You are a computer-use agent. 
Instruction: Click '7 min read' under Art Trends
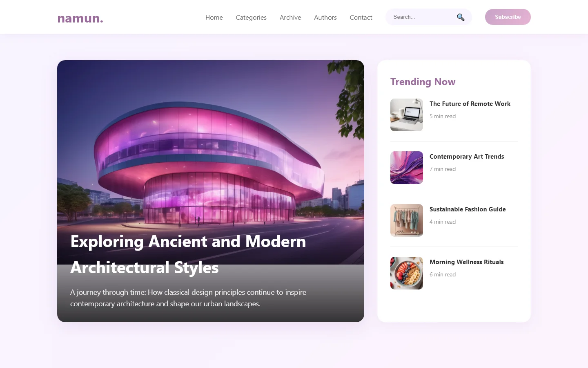click(x=443, y=169)
